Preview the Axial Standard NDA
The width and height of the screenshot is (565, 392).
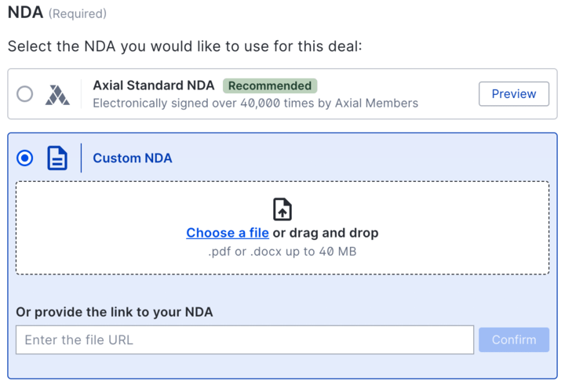click(x=514, y=94)
